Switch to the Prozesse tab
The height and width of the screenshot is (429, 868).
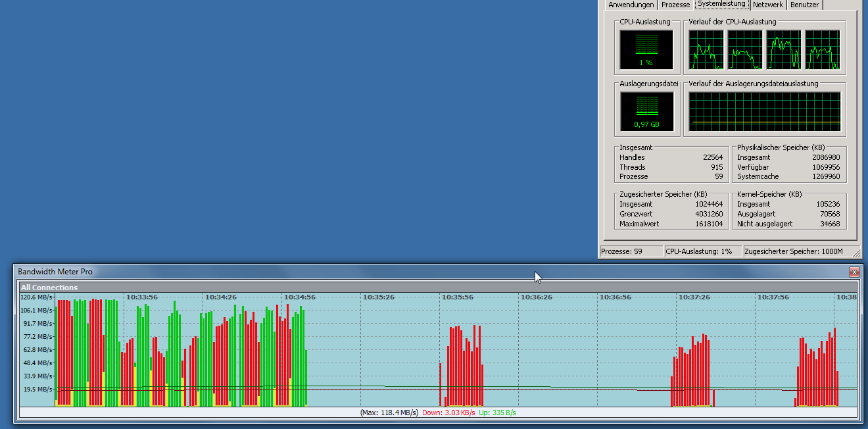(x=675, y=5)
